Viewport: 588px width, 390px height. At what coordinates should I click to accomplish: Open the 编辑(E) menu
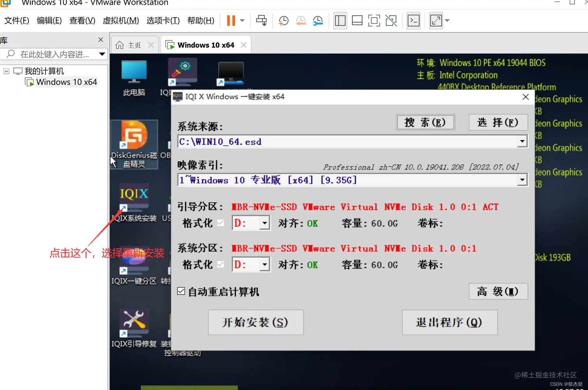pyautogui.click(x=49, y=21)
